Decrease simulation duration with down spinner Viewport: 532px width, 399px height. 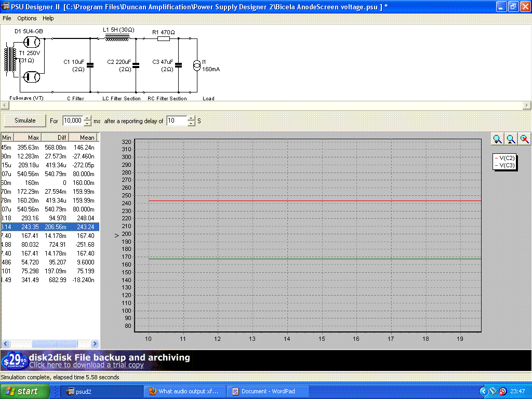[87, 123]
